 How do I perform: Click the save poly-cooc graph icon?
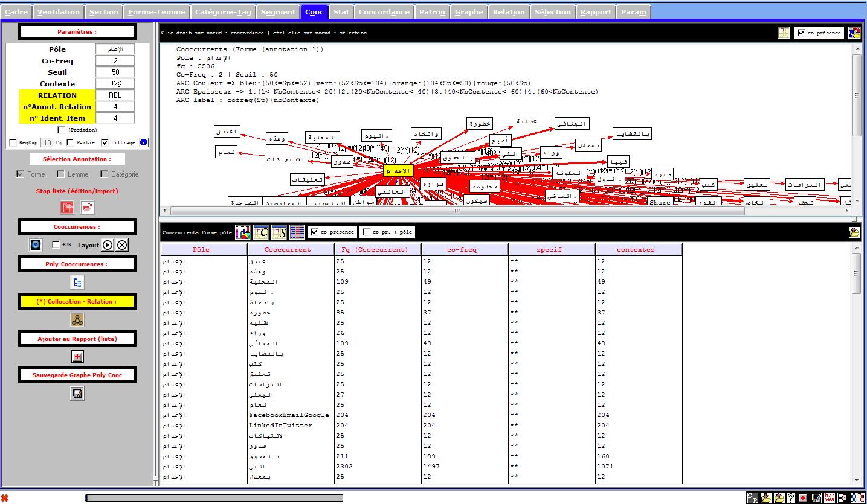(x=77, y=394)
